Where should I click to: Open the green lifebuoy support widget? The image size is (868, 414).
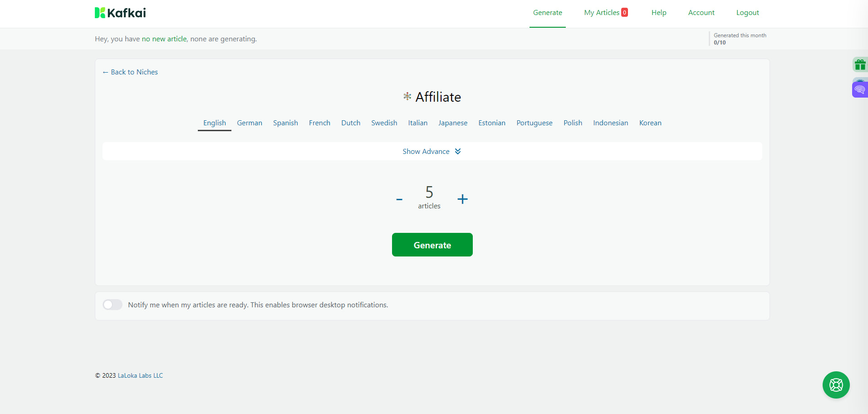click(x=835, y=384)
